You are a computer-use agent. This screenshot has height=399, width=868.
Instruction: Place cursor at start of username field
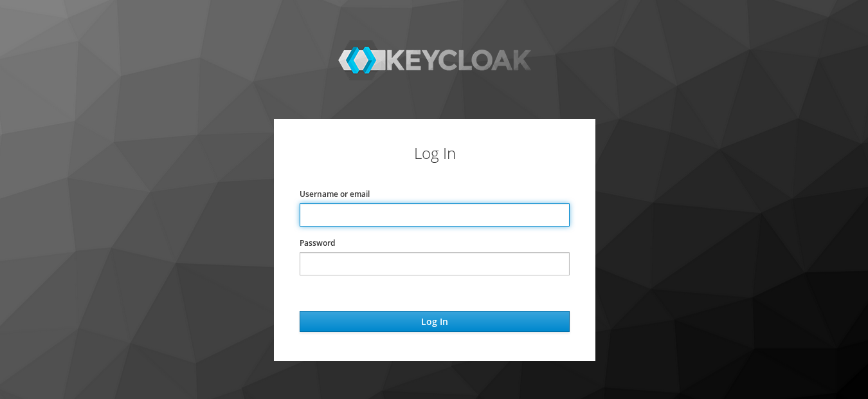click(304, 215)
